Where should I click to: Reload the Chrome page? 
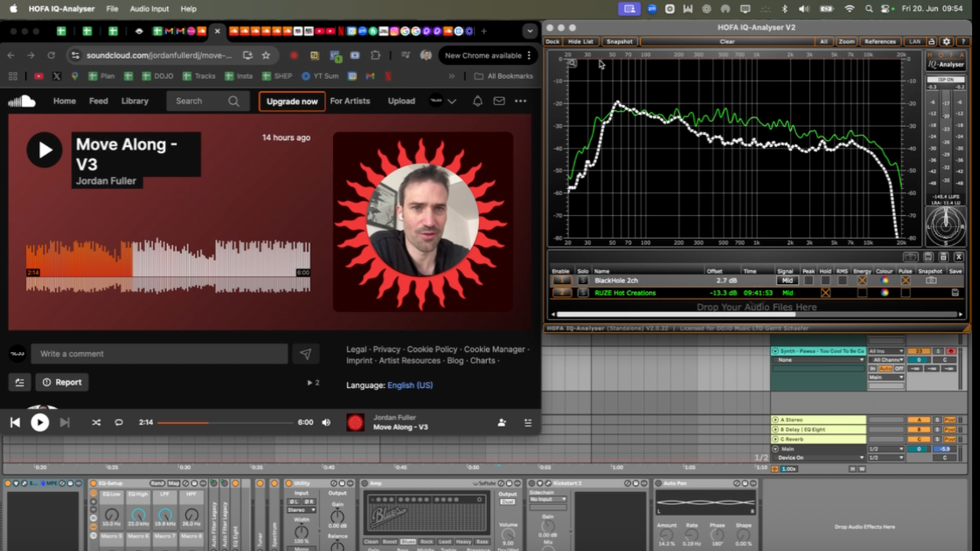tap(51, 55)
